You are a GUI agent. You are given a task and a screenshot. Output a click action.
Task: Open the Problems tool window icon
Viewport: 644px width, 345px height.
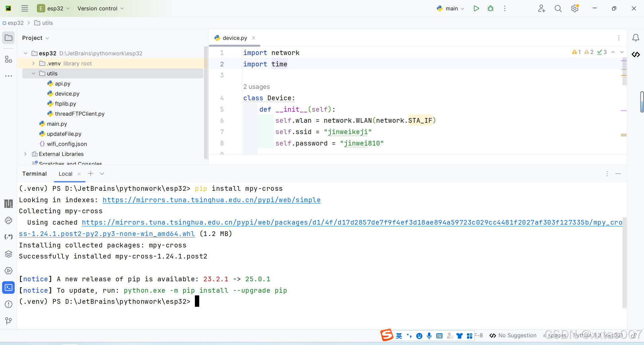coord(8,304)
